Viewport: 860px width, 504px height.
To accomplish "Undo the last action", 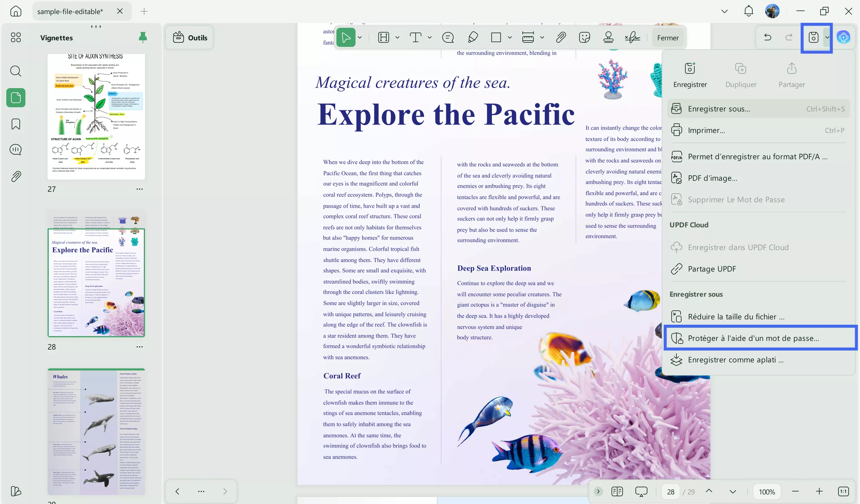I will (x=768, y=37).
